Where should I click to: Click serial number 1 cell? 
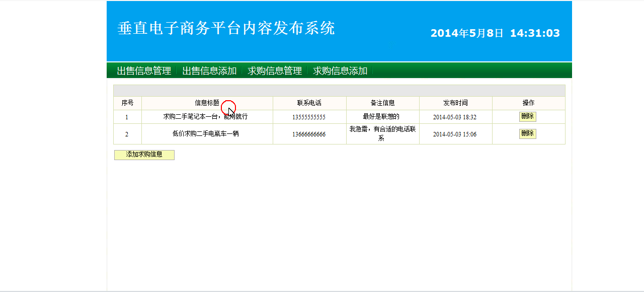[x=127, y=117]
